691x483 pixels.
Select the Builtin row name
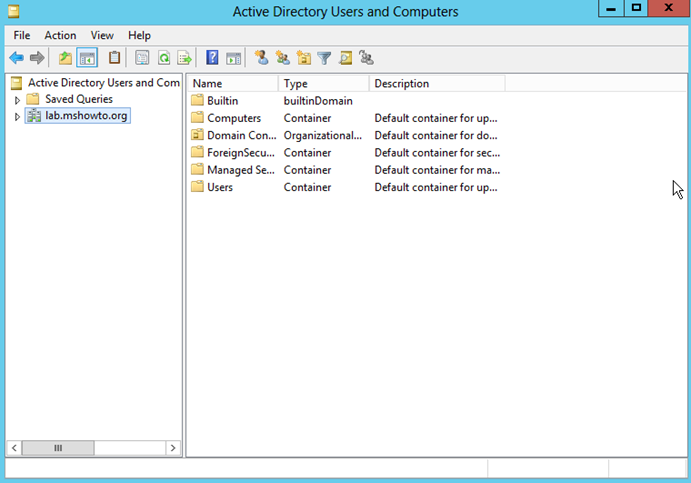click(223, 100)
